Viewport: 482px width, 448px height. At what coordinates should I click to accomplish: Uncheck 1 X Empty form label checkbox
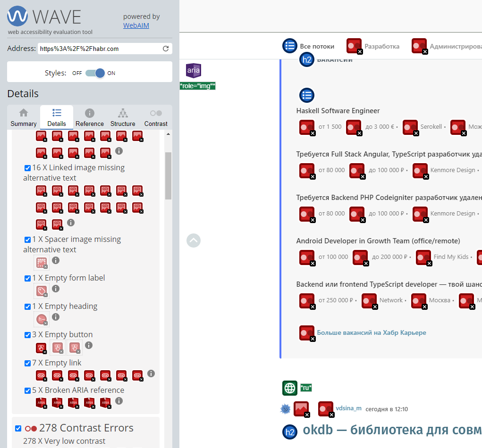[x=27, y=278]
